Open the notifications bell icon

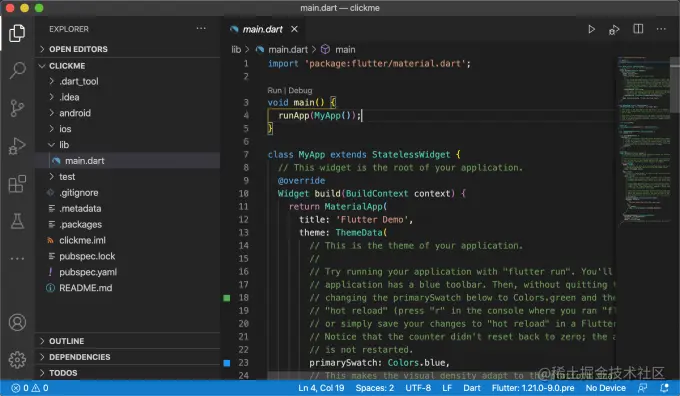(664, 388)
